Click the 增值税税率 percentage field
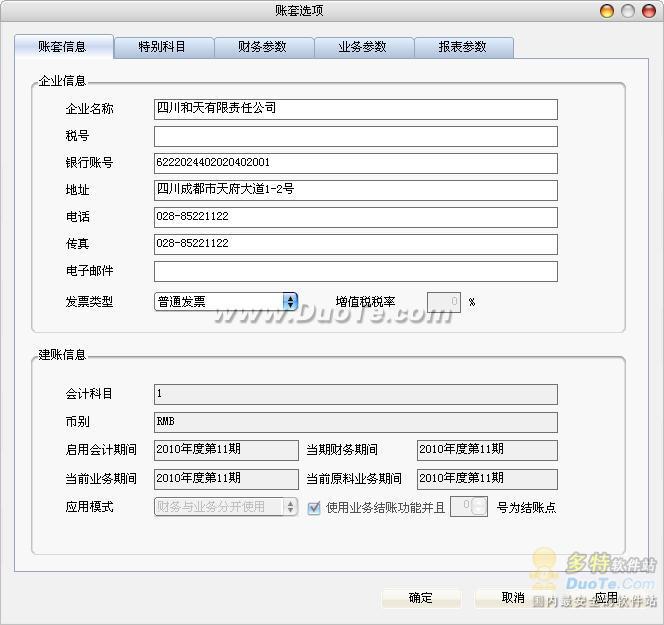Screen dimensions: 664x625 point(443,302)
